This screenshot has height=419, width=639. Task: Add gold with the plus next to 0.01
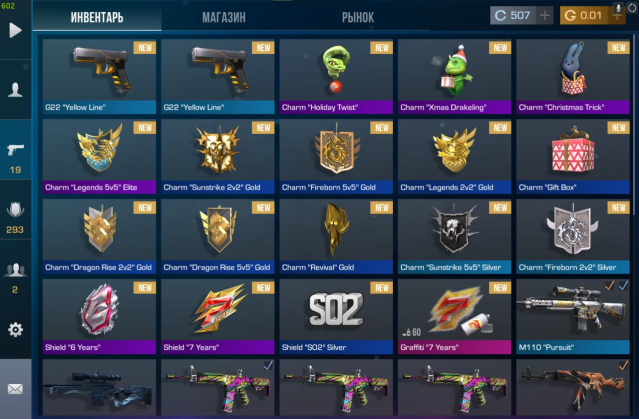(x=617, y=16)
